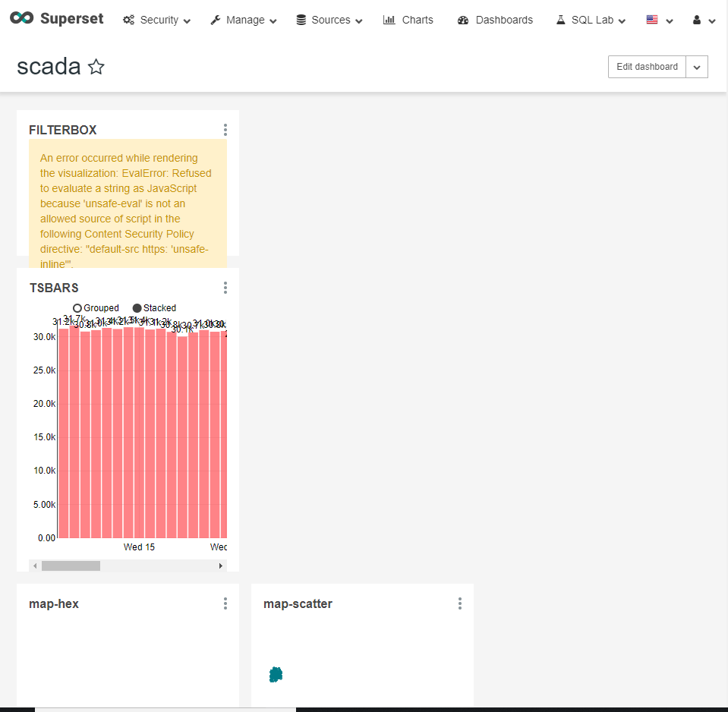Open the map-hex chart options menu
The image size is (728, 712).
tap(225, 603)
